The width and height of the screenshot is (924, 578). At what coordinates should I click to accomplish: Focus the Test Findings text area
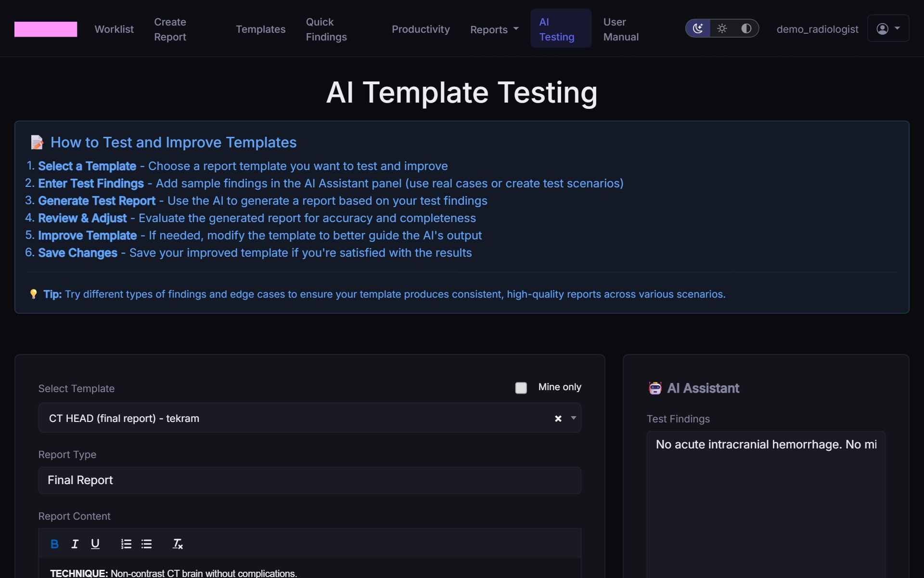coord(766,504)
